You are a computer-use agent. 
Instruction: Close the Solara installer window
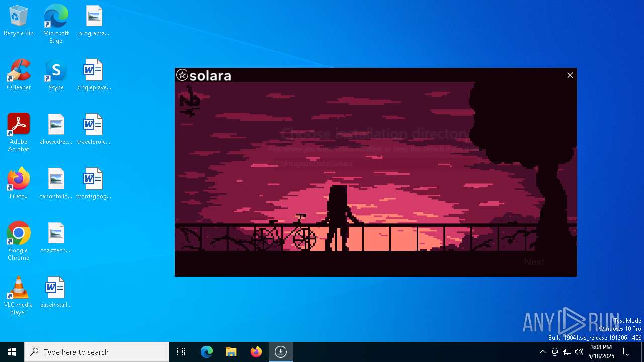[570, 75]
